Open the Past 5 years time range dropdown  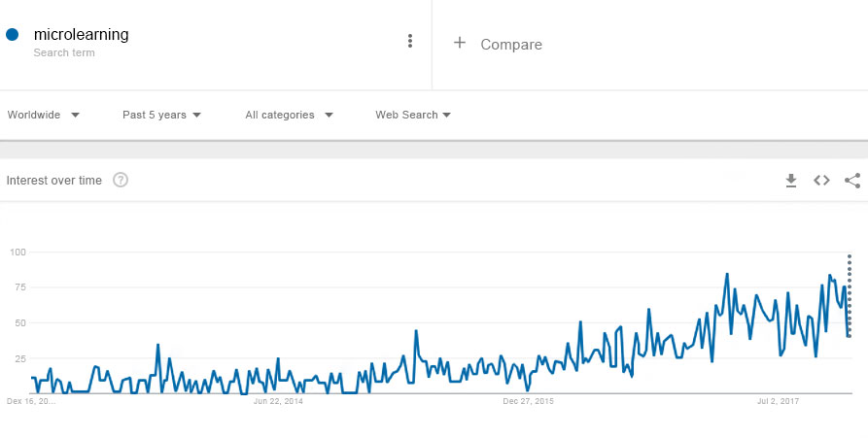click(x=161, y=115)
